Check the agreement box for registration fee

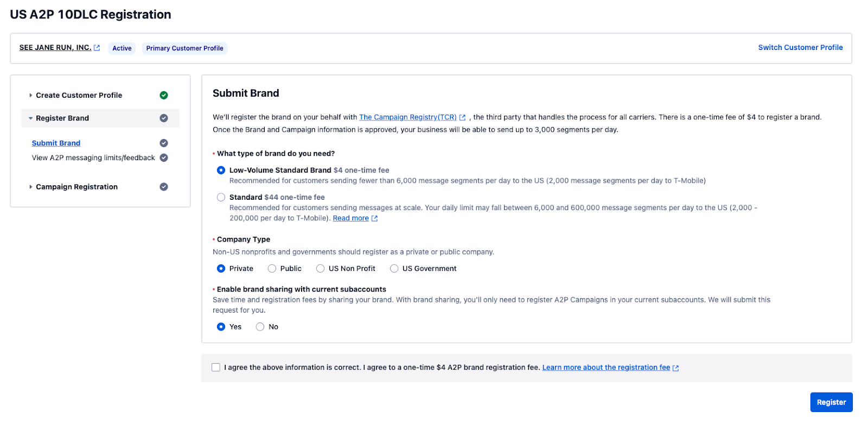click(216, 368)
